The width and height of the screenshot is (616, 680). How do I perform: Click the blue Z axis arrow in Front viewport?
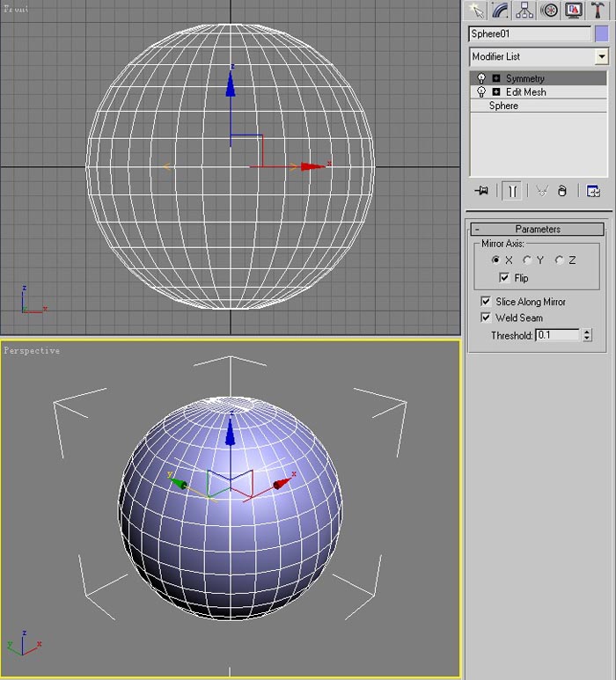[231, 84]
